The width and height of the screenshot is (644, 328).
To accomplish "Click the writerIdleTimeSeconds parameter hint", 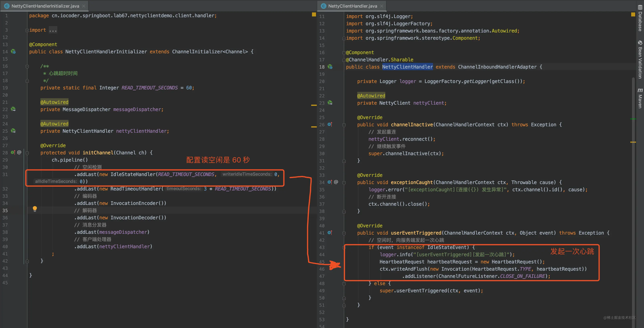I will pos(247,174).
